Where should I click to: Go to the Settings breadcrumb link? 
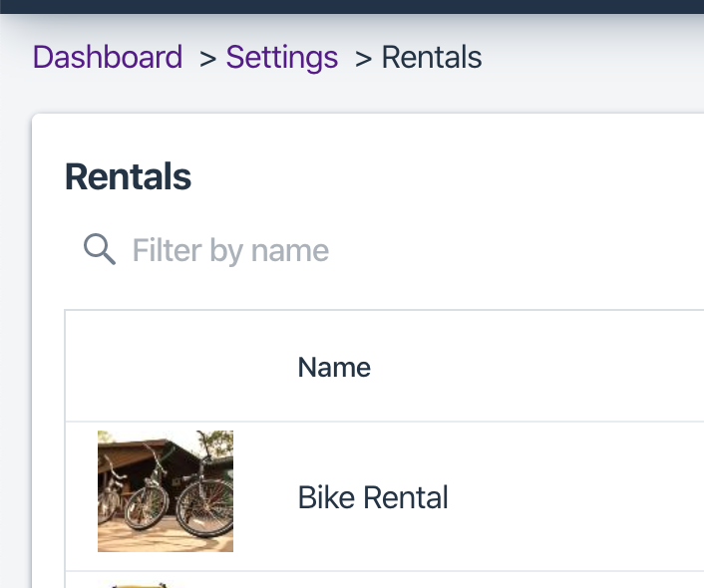tap(282, 58)
